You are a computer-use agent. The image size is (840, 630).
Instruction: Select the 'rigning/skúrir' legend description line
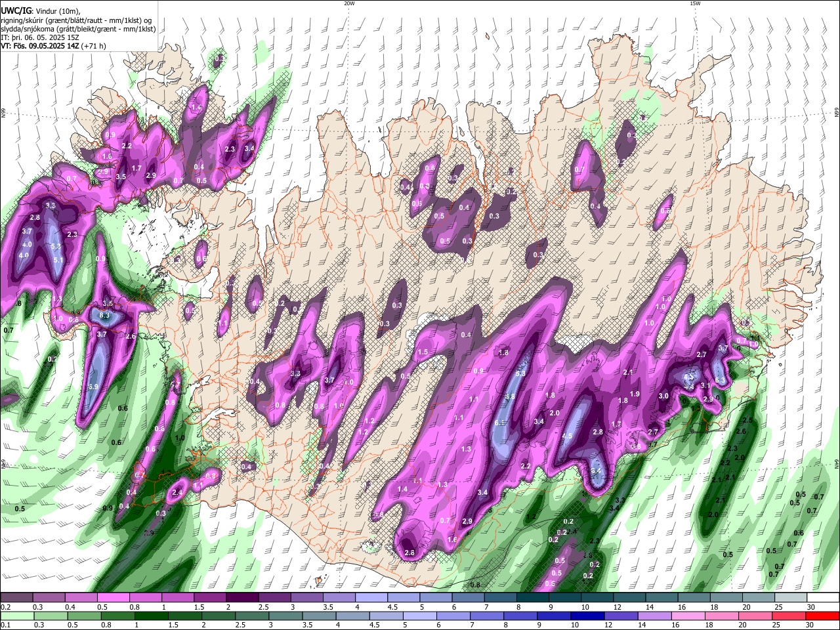(x=77, y=20)
